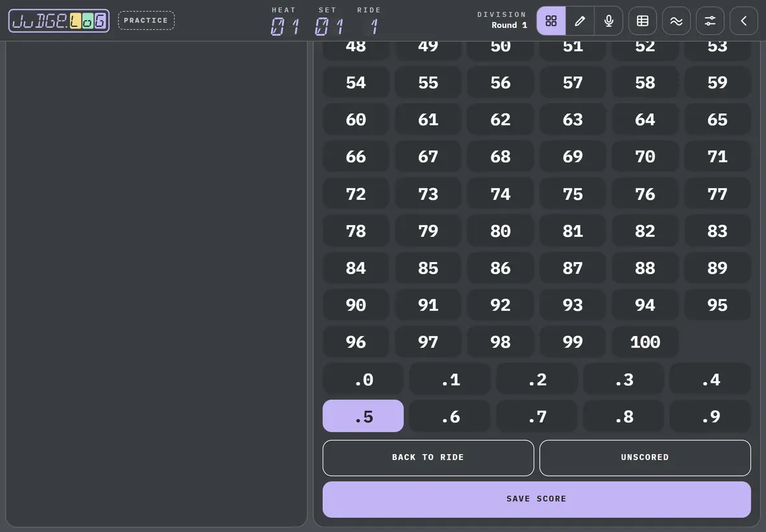This screenshot has width=766, height=532.
Task: Click the SET 01 counter
Action: (x=328, y=21)
